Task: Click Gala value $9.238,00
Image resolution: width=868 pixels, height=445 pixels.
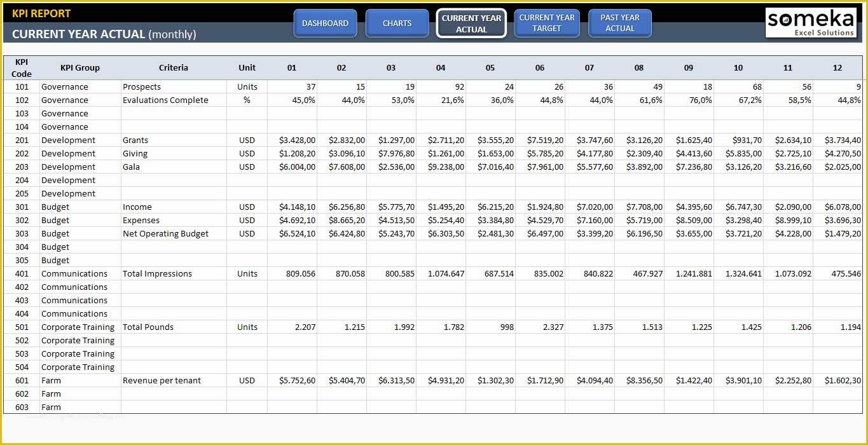Action: 441,167
